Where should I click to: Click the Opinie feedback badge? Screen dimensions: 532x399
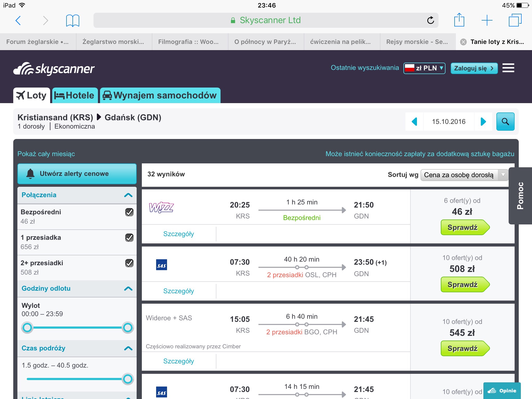[x=502, y=391]
